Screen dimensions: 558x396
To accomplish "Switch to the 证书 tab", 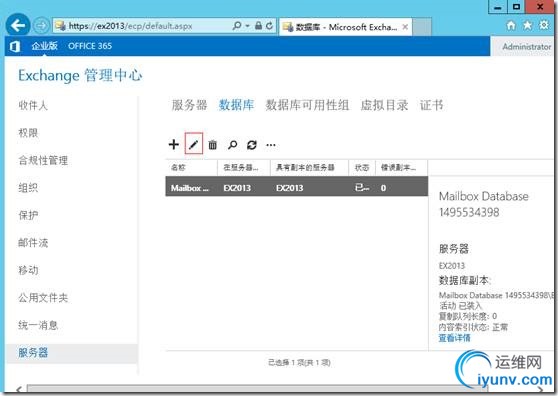I will [432, 105].
